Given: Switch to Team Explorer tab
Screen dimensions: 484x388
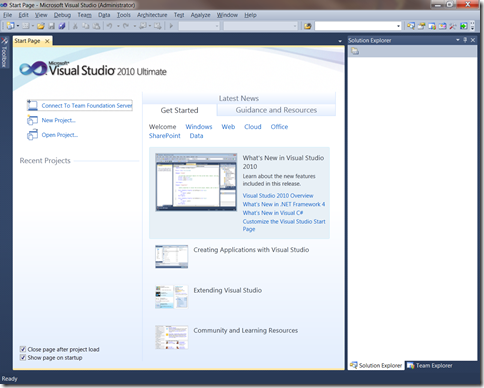Looking at the screenshot, I should tap(430, 366).
